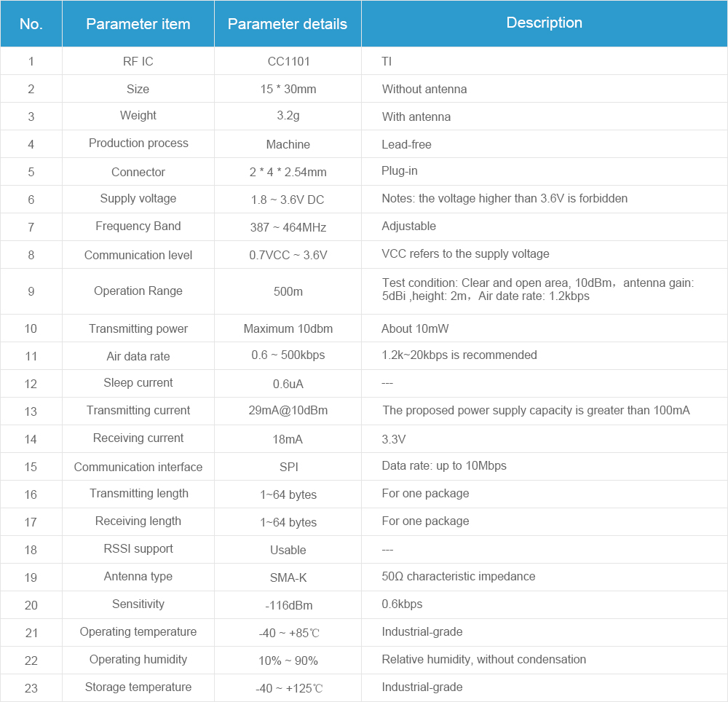
Task: Select the '500m' operation range value
Action: tap(288, 291)
